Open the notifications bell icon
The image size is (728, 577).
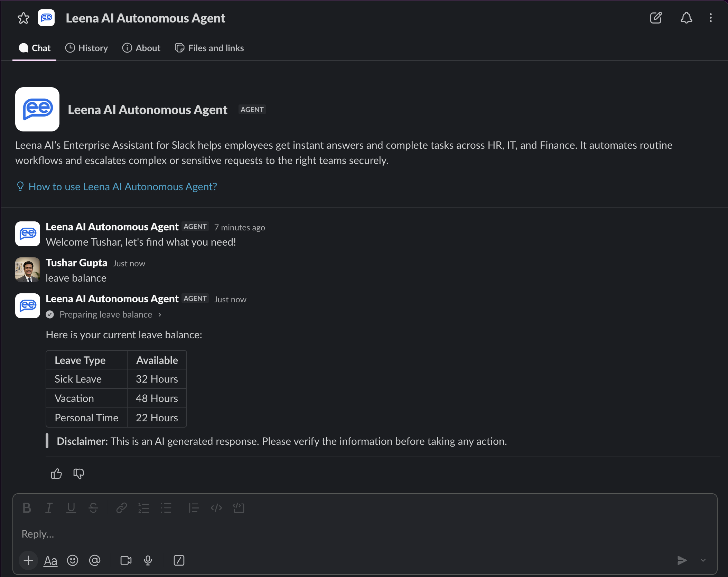686,18
